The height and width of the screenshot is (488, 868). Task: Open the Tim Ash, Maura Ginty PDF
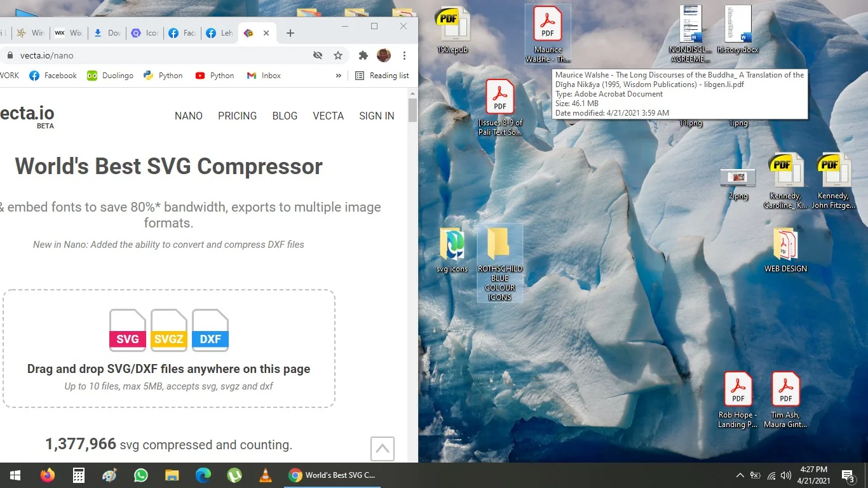[x=786, y=400]
